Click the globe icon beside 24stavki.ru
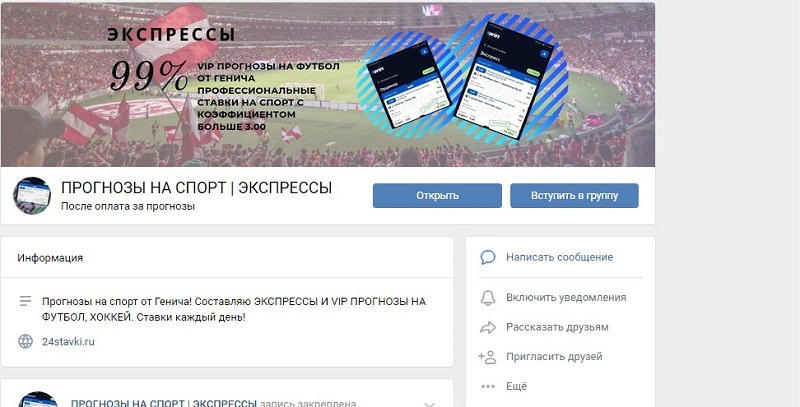The height and width of the screenshot is (407, 800). point(26,341)
